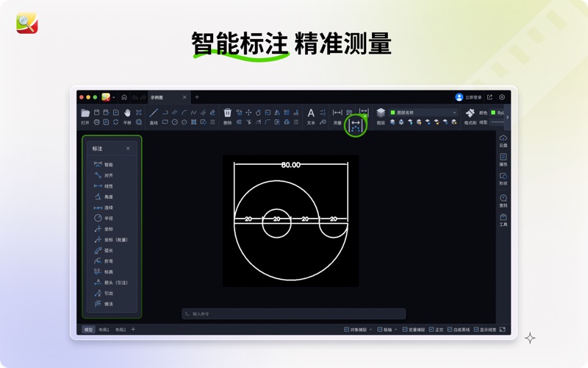Click the zoom-extents icon beside the hand tool
This screenshot has height=368, width=588.
click(x=139, y=113)
